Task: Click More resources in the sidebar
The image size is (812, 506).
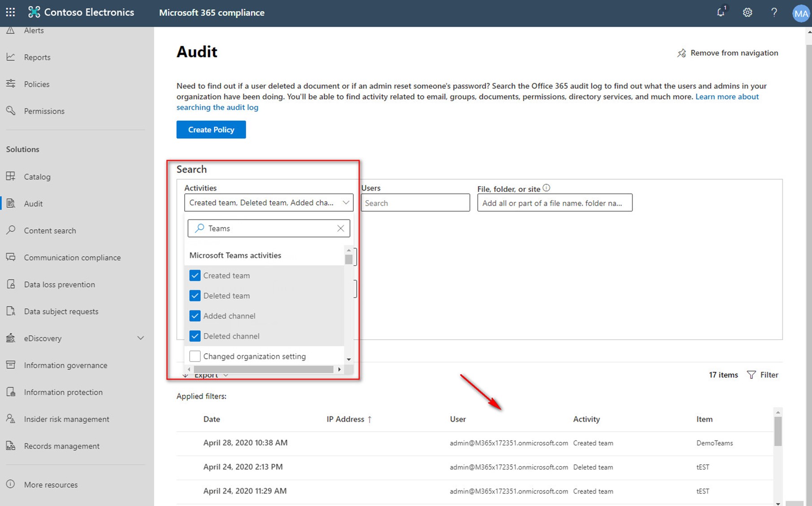Action: (x=51, y=484)
